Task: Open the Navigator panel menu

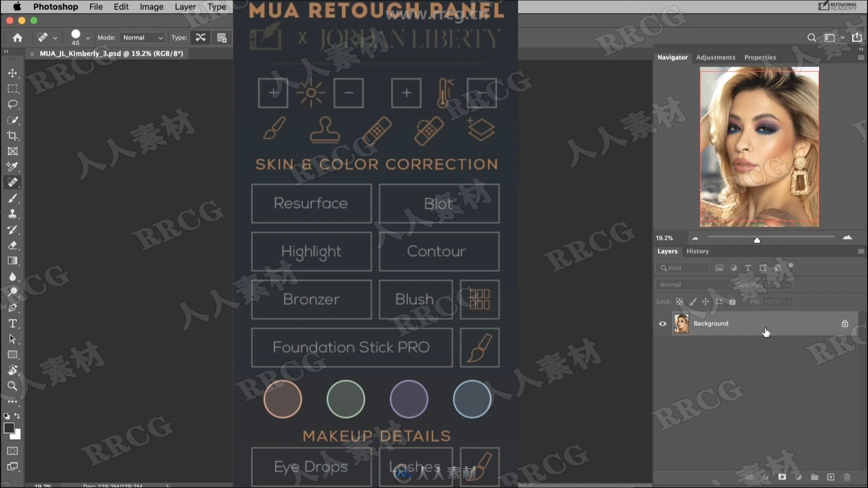Action: point(861,57)
